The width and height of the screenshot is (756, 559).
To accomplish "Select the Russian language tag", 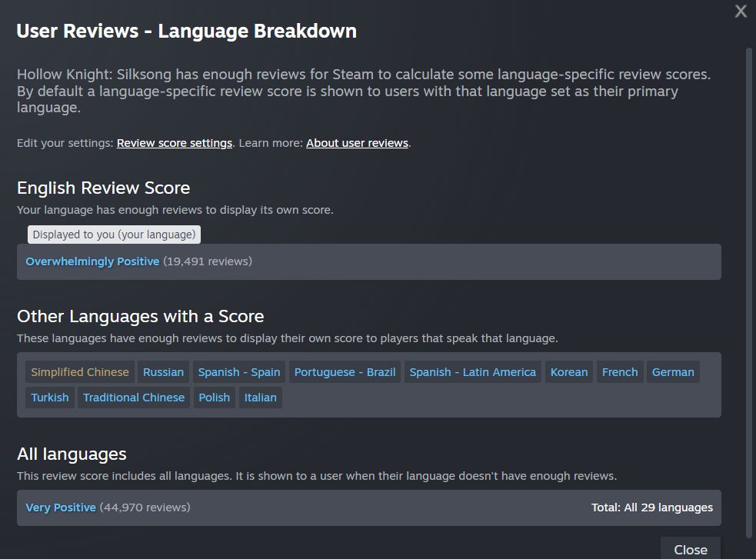I will point(164,372).
